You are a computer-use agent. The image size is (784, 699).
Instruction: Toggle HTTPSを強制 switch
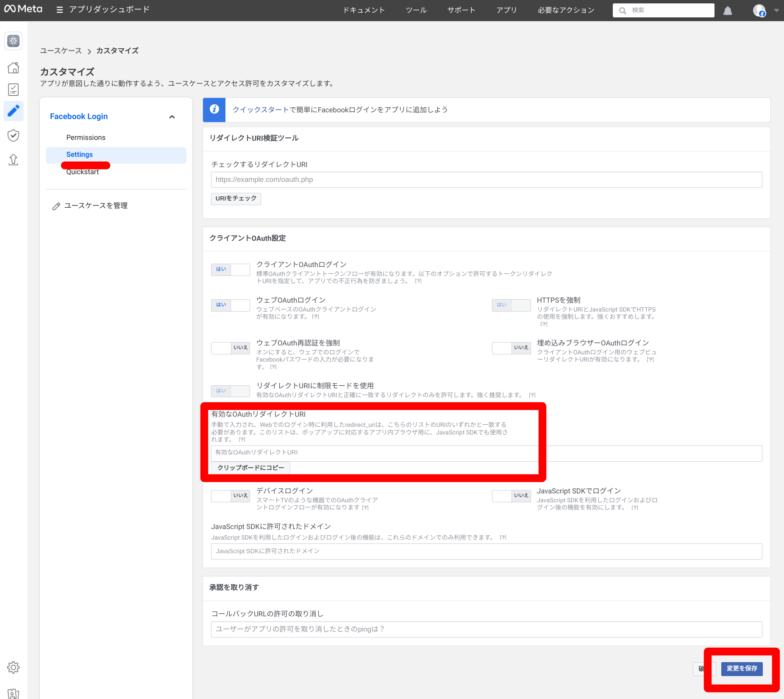512,305
